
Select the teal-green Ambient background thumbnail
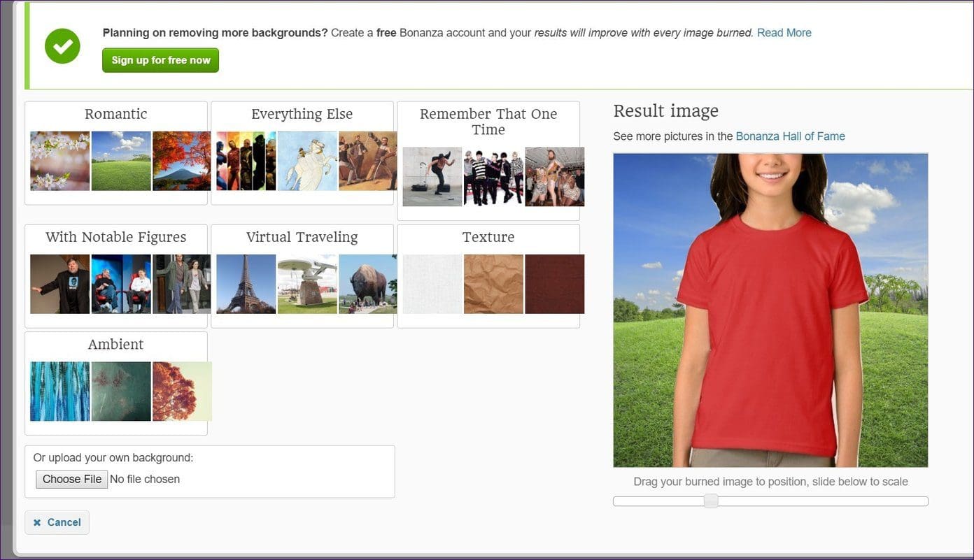[121, 391]
